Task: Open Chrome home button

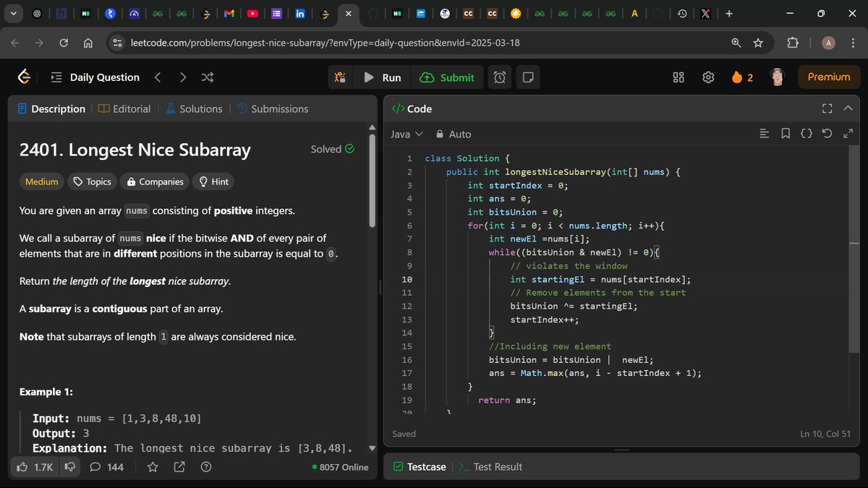Action: [88, 43]
